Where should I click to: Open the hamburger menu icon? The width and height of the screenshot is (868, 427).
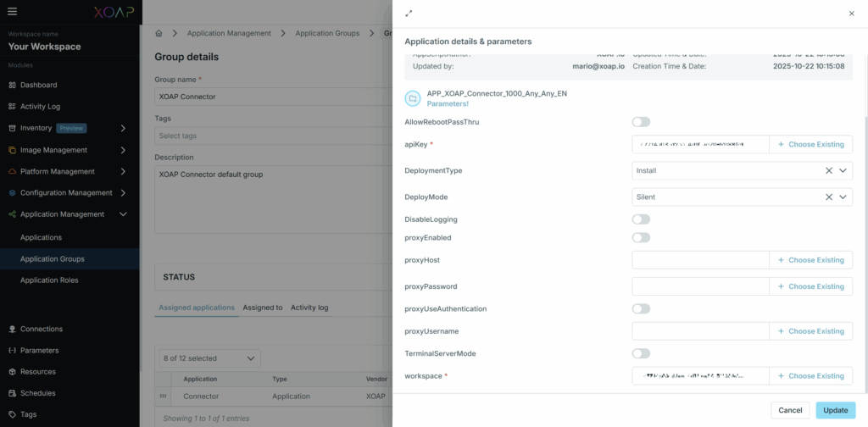tap(12, 12)
